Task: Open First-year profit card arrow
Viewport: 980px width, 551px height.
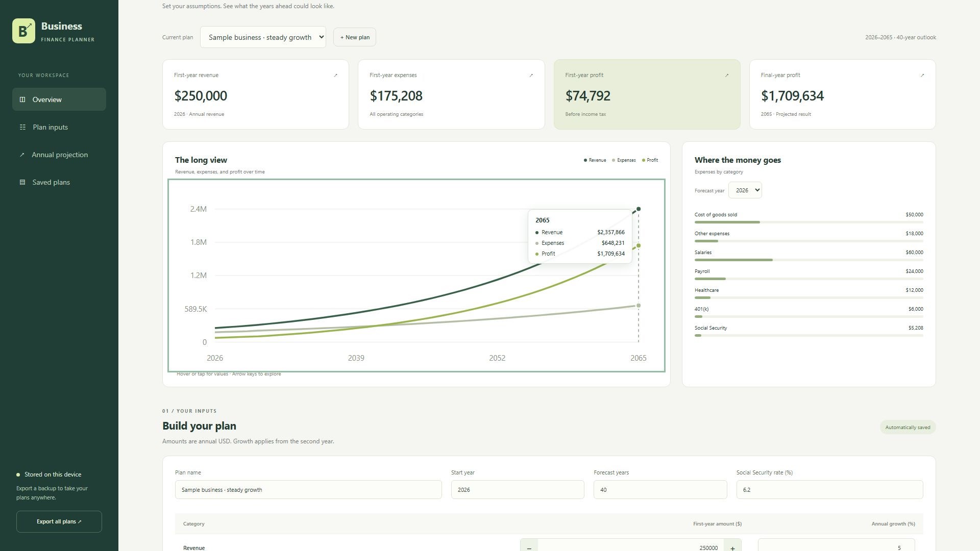Action: click(x=727, y=76)
